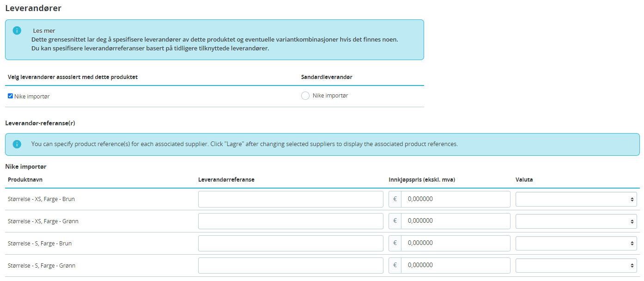644x281 pixels.
Task: Click supplier reference field for XS Grønn
Action: 291,221
